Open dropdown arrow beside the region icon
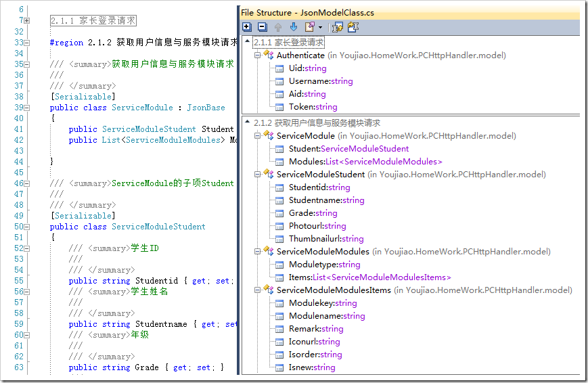 tap(320, 27)
